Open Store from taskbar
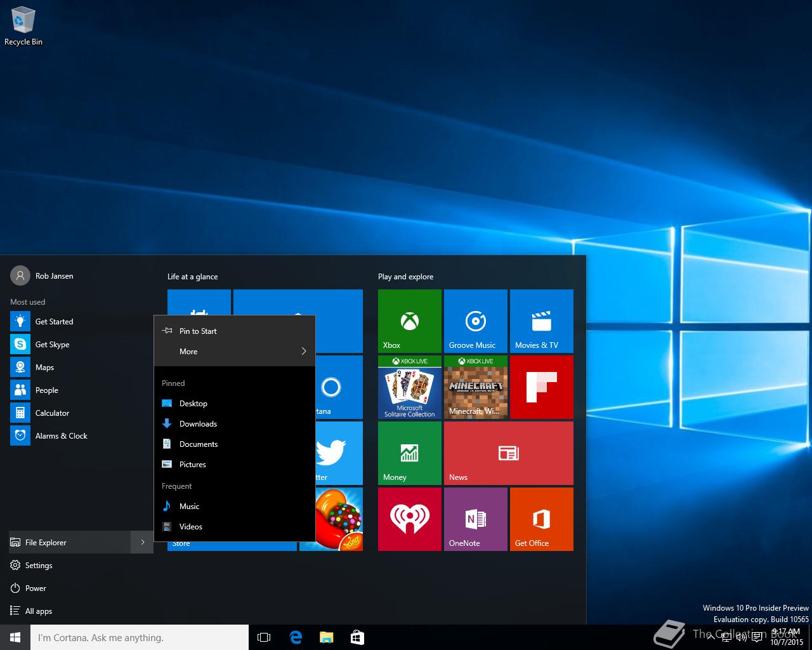Image resolution: width=812 pixels, height=650 pixels. (357, 637)
